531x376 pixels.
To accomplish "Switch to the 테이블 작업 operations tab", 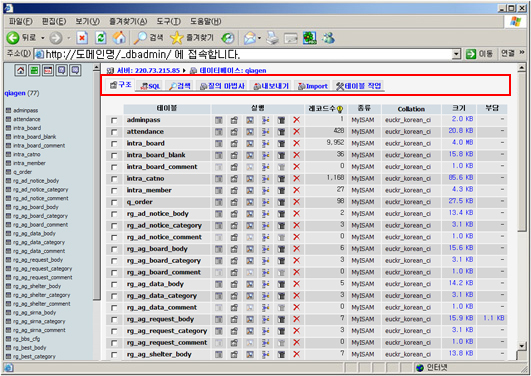I will [x=359, y=86].
